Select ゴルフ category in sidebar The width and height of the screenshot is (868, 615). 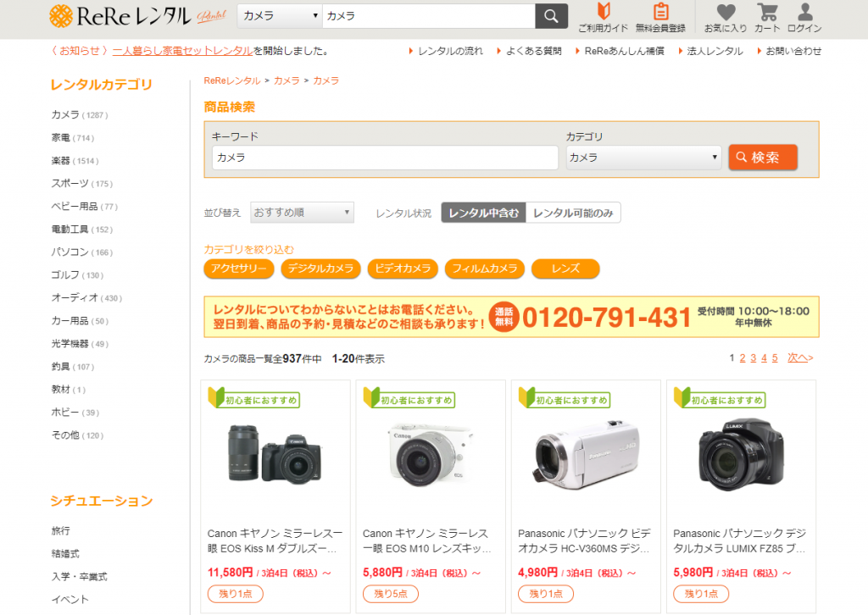77,274
